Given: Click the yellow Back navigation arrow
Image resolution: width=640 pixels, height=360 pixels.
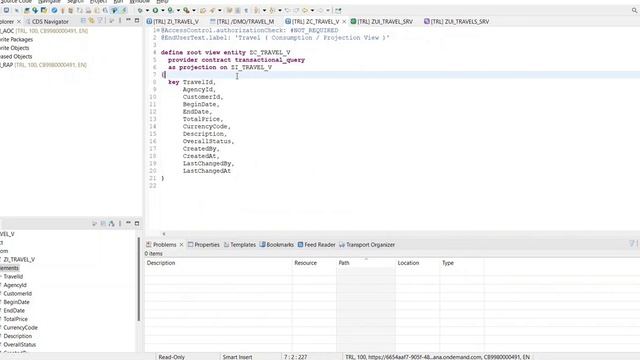Looking at the screenshot, I should click(305, 10).
